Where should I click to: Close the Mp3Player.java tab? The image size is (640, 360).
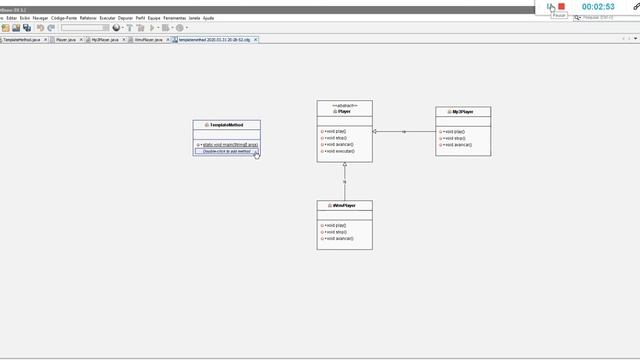coord(124,40)
